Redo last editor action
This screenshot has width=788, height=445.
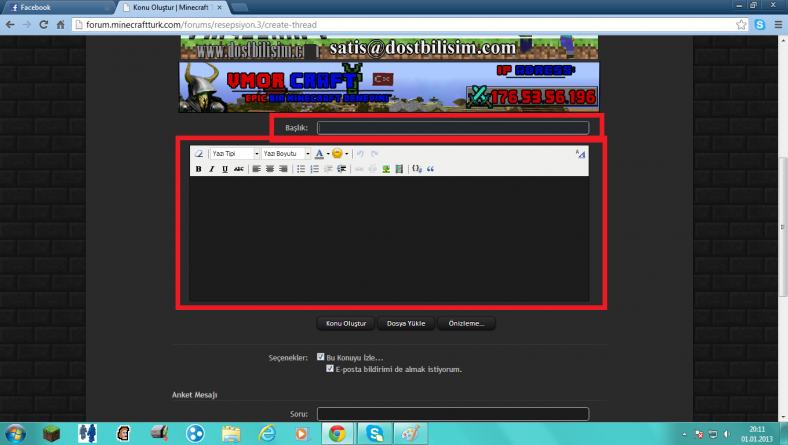pyautogui.click(x=374, y=154)
